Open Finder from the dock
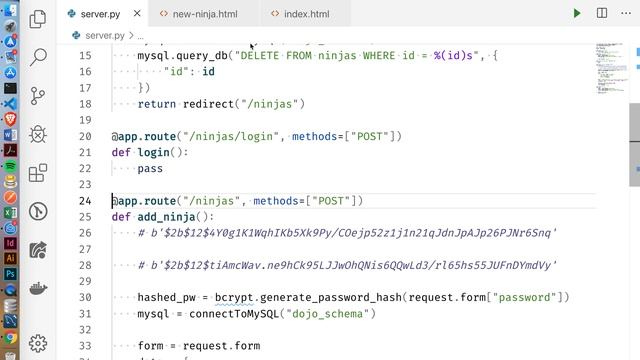This screenshot has height=360, width=640. (10, 10)
